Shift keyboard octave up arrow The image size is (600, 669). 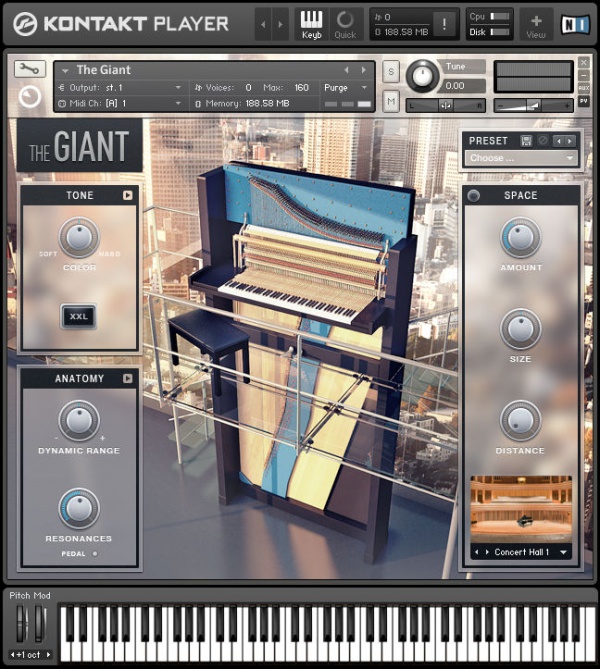pos(48,654)
